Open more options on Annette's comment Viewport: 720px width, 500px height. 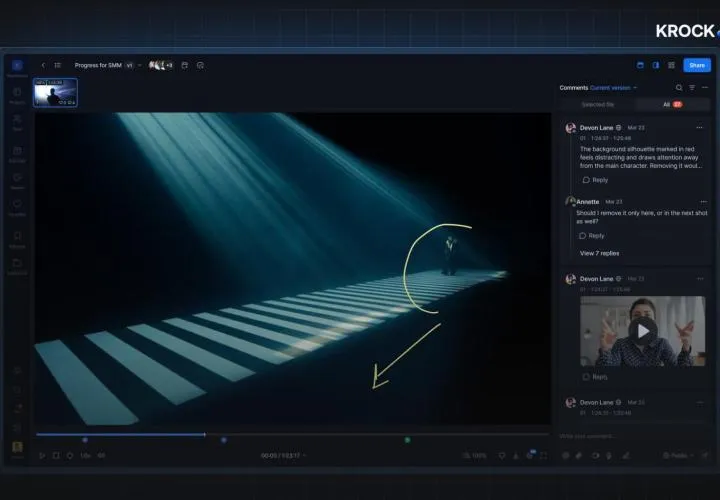tap(703, 202)
